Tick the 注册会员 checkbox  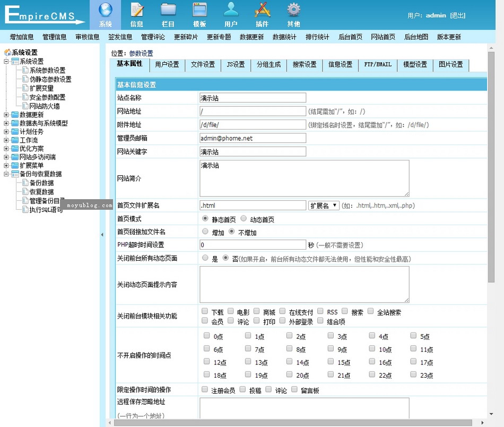[204, 389]
